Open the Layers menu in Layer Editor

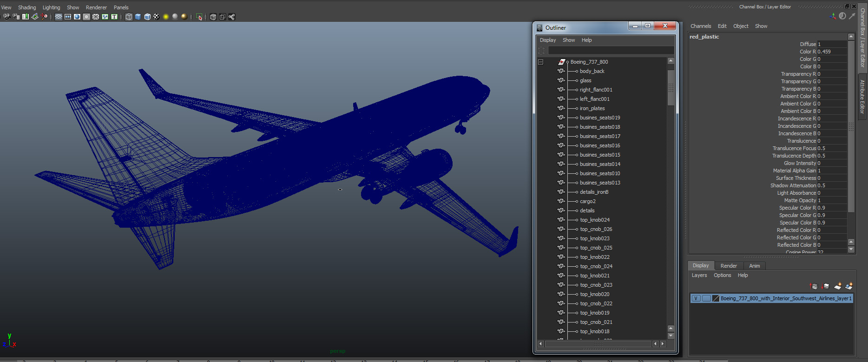699,275
